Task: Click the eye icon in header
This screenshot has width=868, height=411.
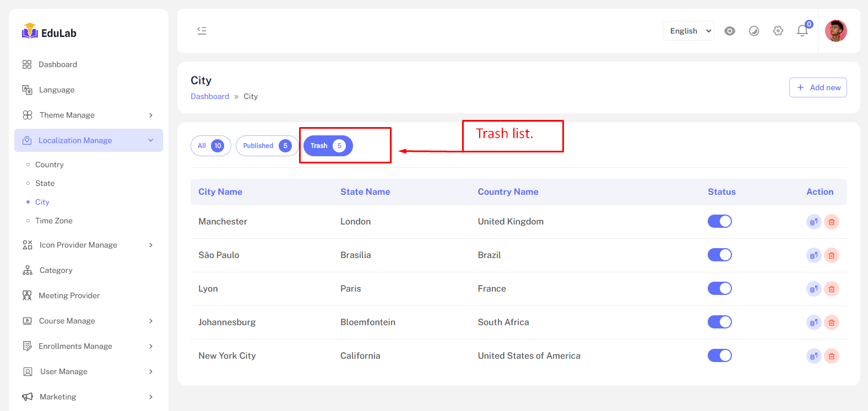Action: [x=730, y=31]
